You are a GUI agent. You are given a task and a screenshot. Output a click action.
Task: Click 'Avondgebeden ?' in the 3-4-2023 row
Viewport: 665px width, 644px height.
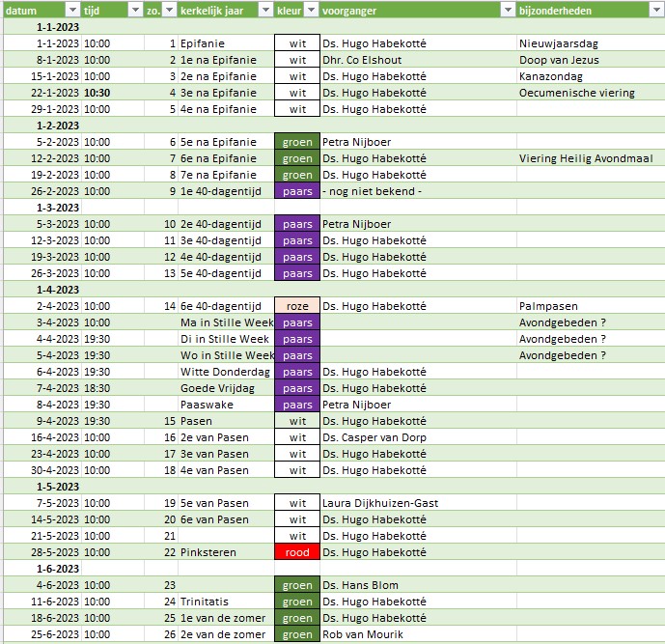[590, 322]
